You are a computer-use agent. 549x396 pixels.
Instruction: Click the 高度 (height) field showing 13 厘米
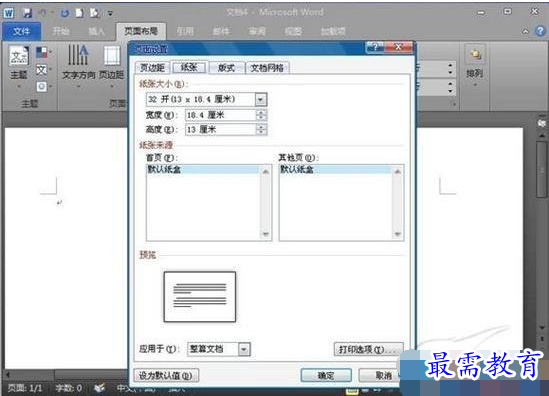pyautogui.click(x=221, y=130)
